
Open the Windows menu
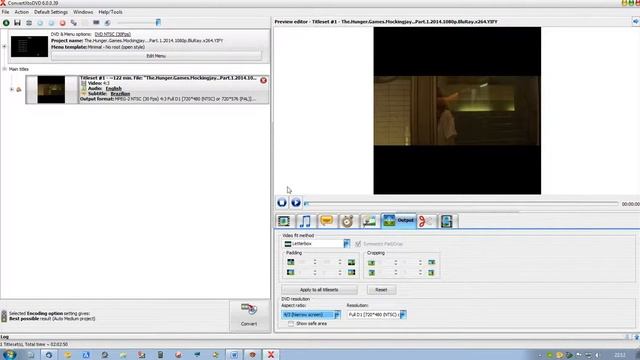[83, 12]
